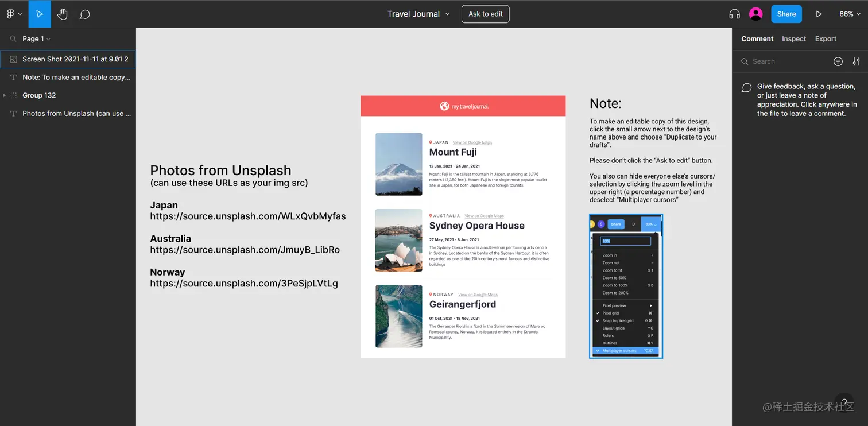This screenshot has height=426, width=868.
Task: Open the Page 1 pages dropdown
Action: 36,39
